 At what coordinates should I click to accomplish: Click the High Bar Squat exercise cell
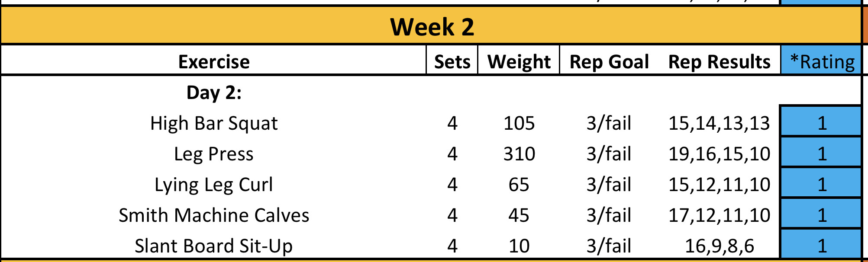point(214,123)
